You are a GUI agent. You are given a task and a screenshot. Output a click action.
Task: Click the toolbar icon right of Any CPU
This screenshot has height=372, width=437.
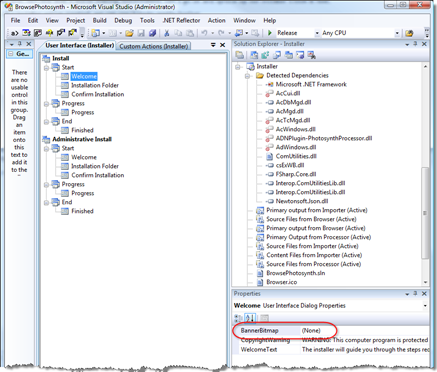coord(409,33)
